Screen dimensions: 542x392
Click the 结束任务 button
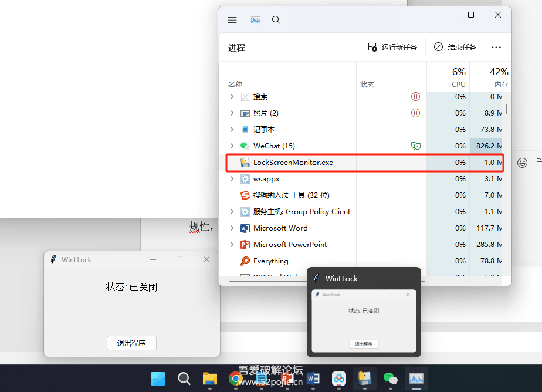455,48
